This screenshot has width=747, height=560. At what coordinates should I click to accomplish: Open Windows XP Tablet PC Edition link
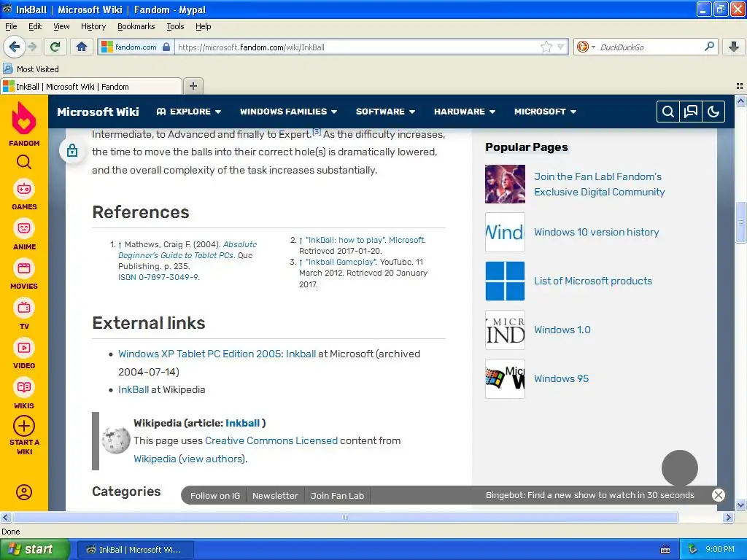pyautogui.click(x=217, y=354)
